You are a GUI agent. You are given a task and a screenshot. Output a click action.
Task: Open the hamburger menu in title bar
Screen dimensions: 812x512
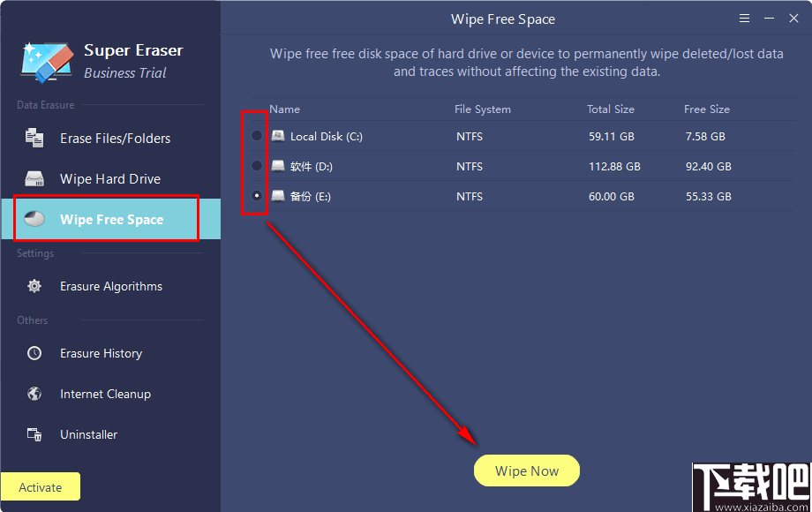click(745, 19)
